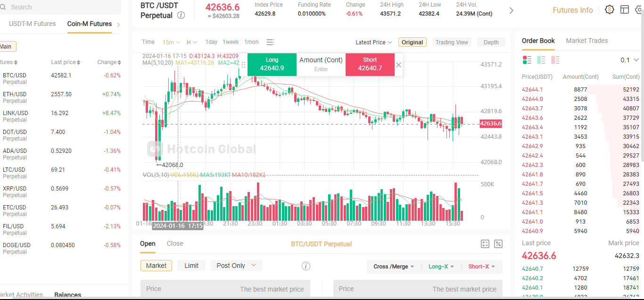This screenshot has height=300, width=644.
Task: Select the Original chart mode
Action: (413, 42)
